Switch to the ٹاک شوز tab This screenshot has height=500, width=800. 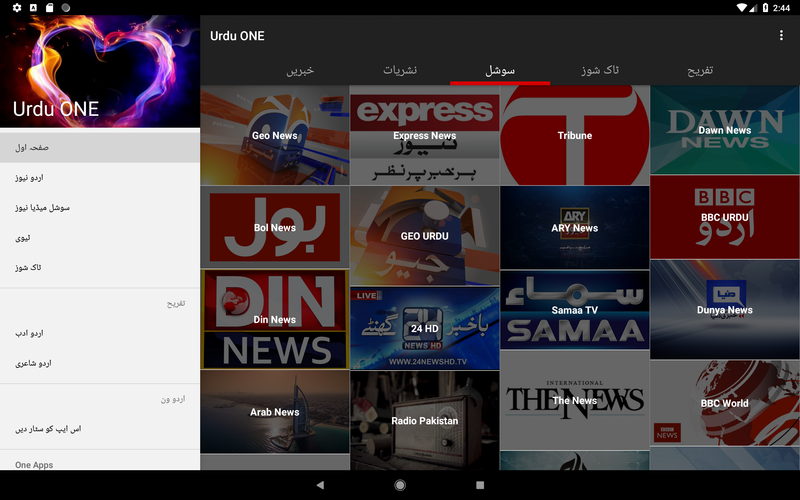(x=600, y=70)
